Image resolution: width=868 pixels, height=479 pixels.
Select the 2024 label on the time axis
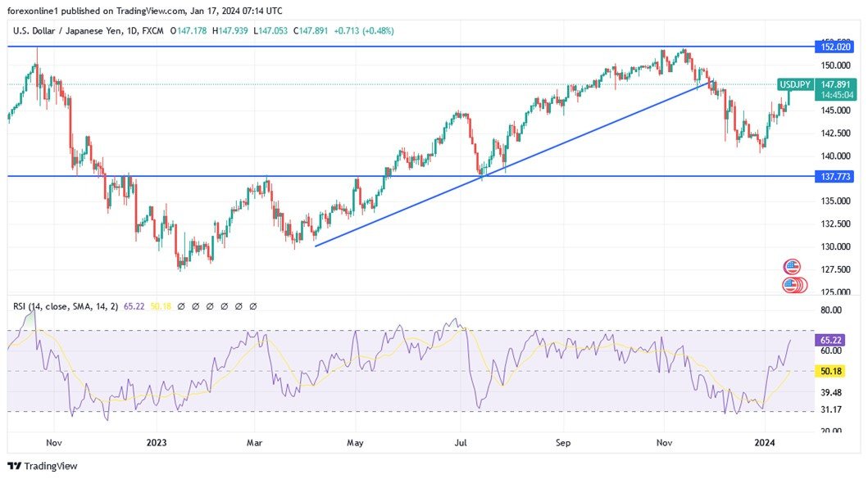766,442
